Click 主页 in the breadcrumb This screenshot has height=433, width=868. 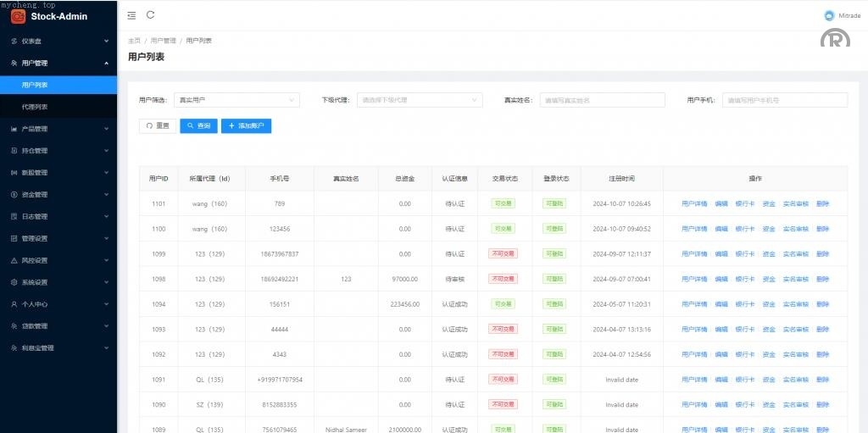click(x=134, y=41)
